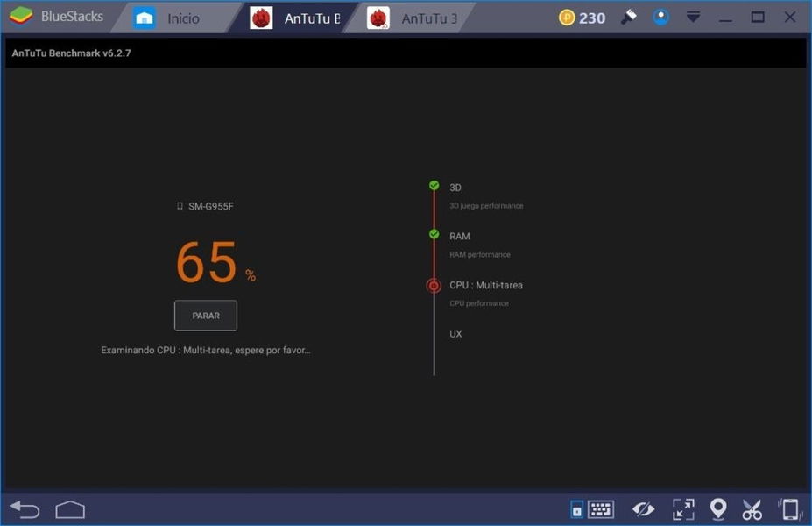Viewport: 812px width, 526px height.
Task: Open the set location pin icon
Action: tap(717, 509)
